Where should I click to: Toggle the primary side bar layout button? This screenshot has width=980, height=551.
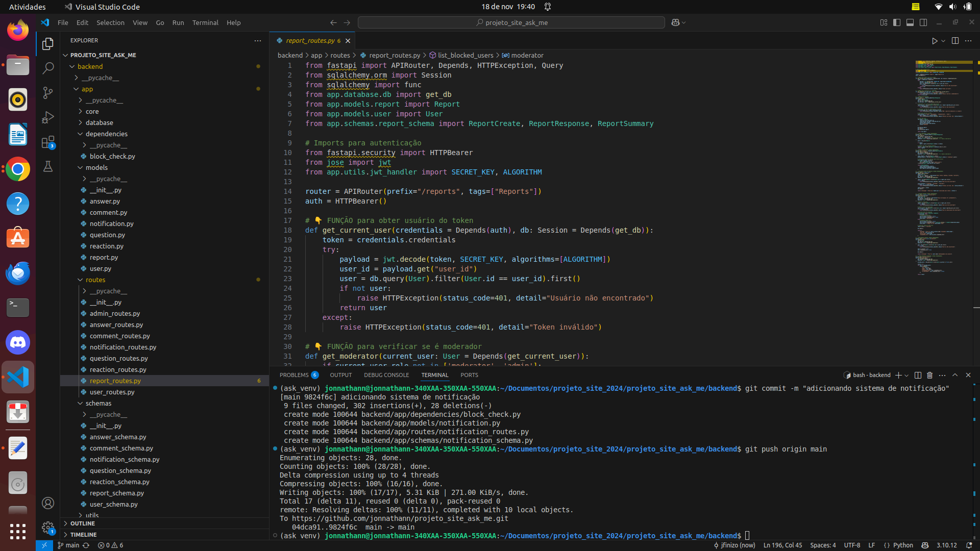[897, 22]
